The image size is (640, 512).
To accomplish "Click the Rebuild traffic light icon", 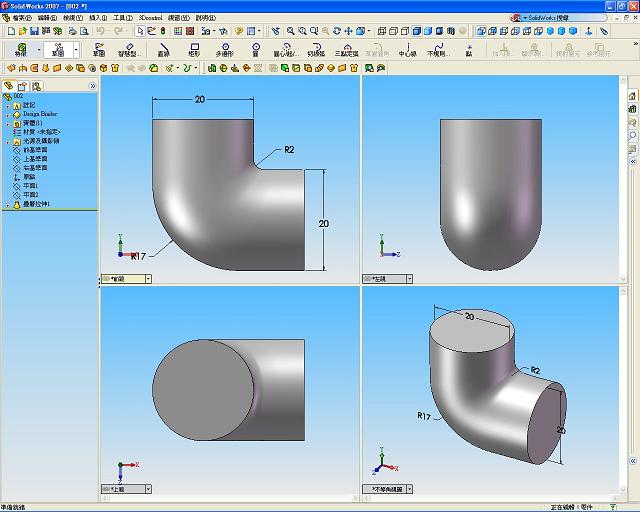I will 163,31.
